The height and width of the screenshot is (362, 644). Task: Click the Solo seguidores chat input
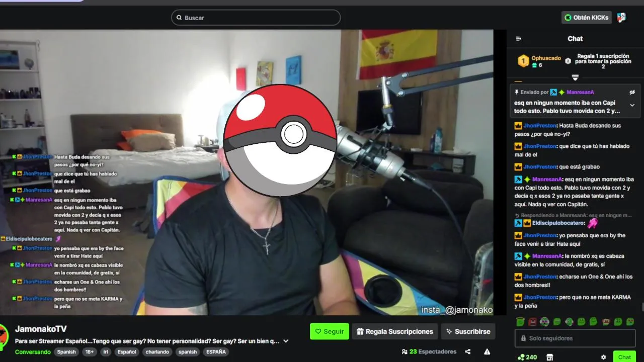[575, 338]
